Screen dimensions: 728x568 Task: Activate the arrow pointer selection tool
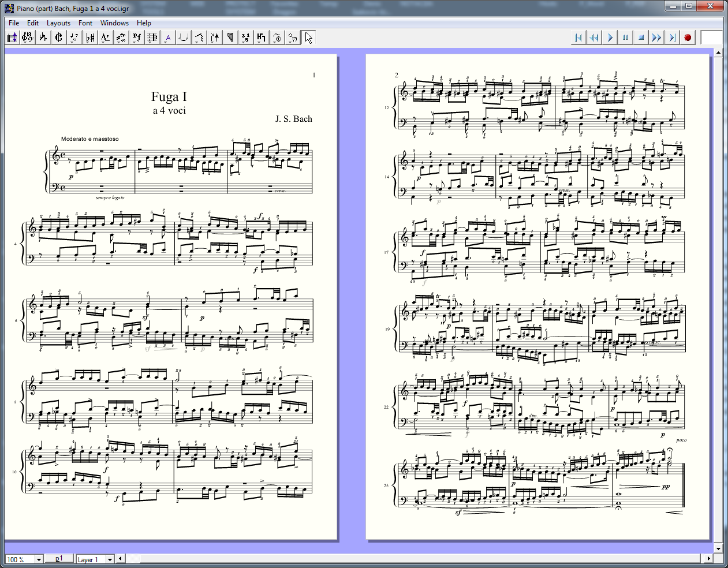pos(308,38)
